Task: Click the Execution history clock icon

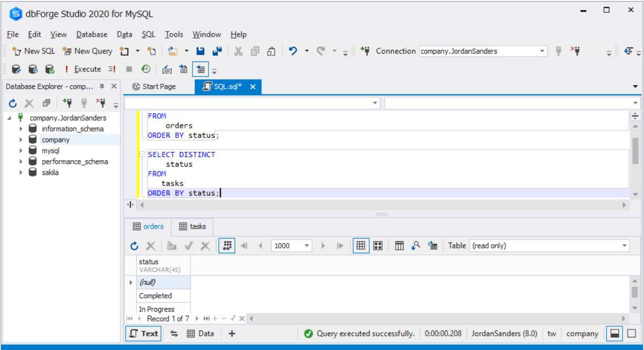Action: point(146,69)
